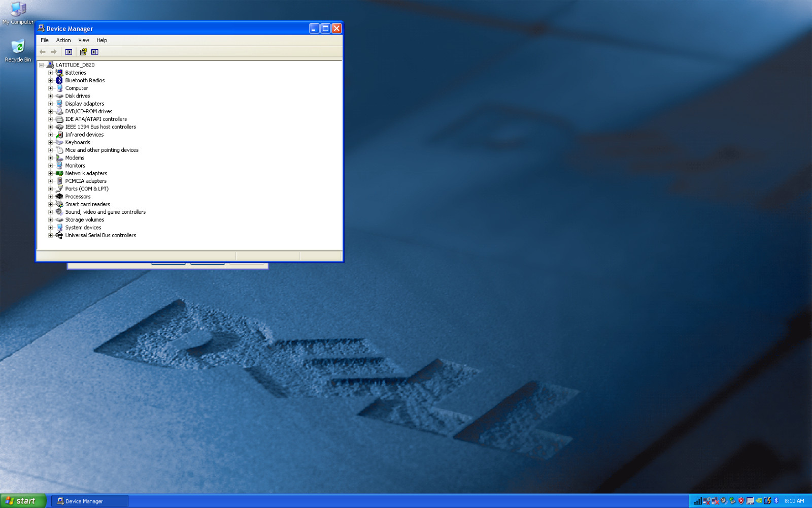Click the DVD/CD-ROM drives disc icon
Screen dimensions: 812x508
click(59, 111)
